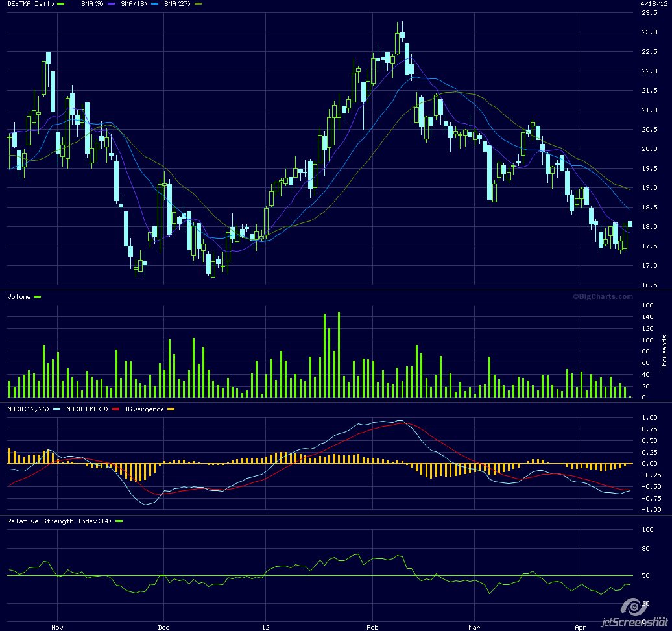Click the red MACD EMA(9) legend marker
The image size is (672, 631).
(x=116, y=409)
